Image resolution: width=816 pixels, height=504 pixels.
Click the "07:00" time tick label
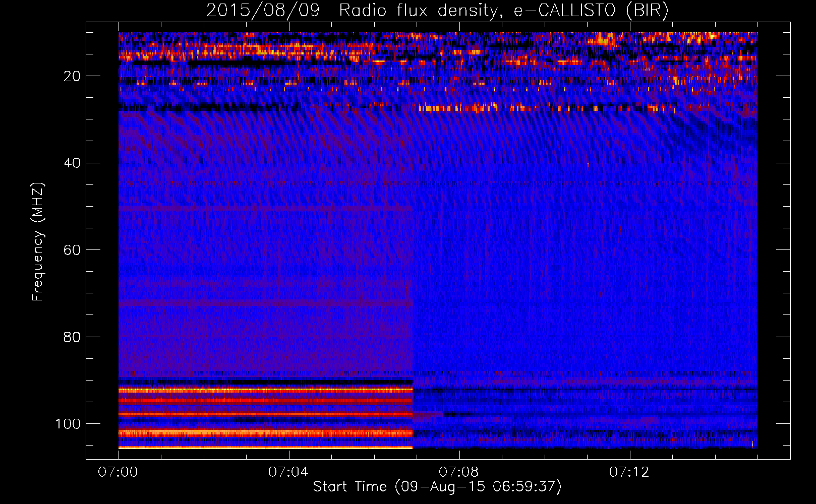(x=118, y=472)
